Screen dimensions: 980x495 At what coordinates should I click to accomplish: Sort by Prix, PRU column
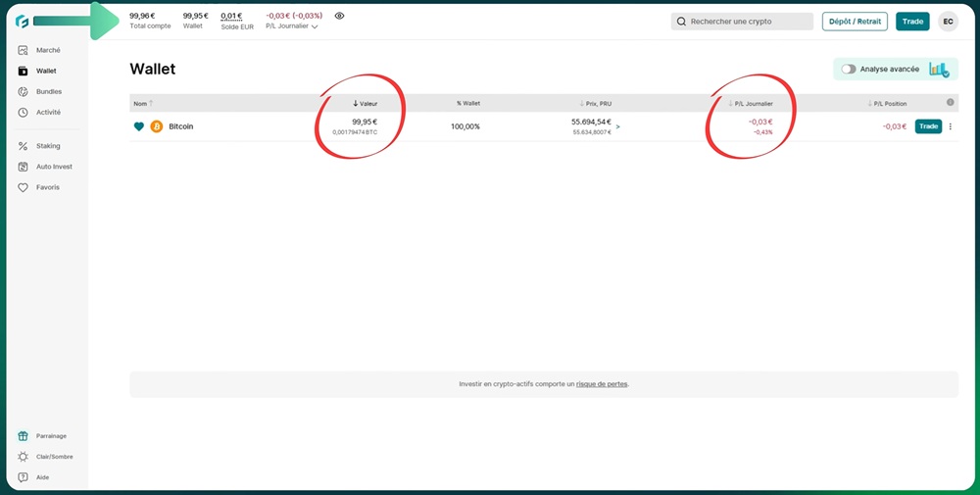[594, 103]
